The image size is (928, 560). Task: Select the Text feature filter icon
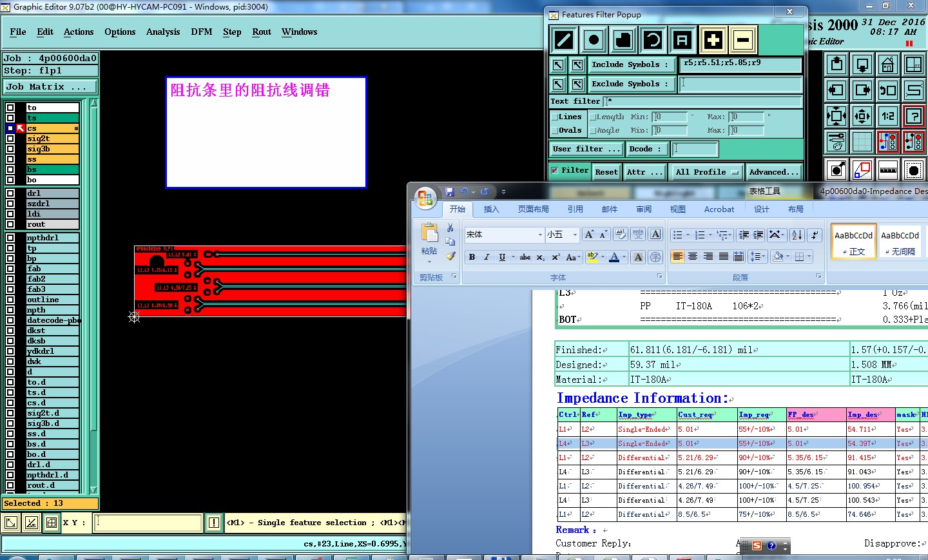(x=682, y=40)
